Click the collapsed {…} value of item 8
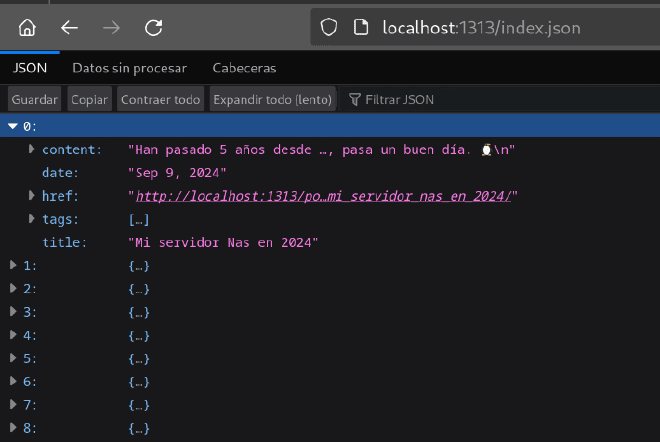The width and height of the screenshot is (660, 442). click(139, 429)
